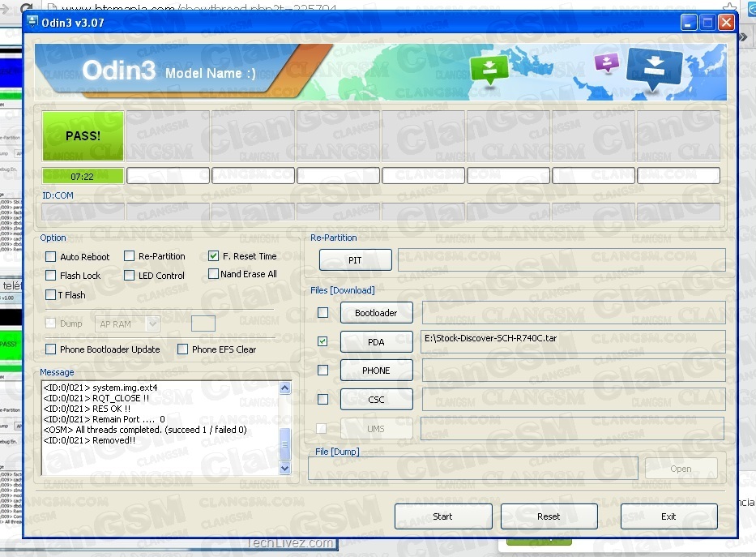The height and width of the screenshot is (557, 756).
Task: Click the browser reload icon behind Odin
Action: pos(27,6)
